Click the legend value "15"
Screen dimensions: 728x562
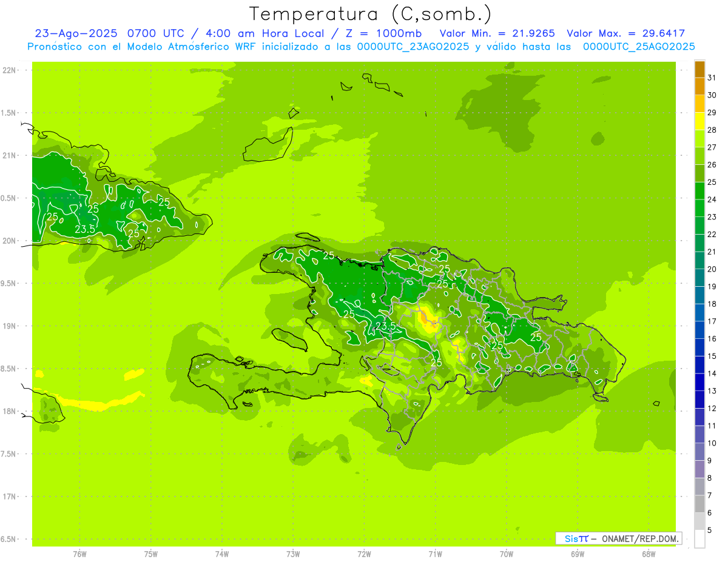(712, 356)
